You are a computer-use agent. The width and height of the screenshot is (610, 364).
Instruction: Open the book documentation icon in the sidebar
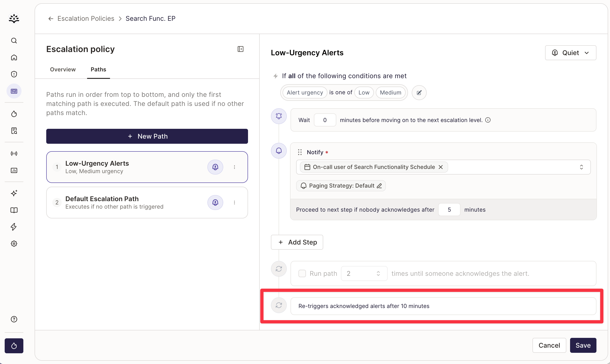coord(14,210)
